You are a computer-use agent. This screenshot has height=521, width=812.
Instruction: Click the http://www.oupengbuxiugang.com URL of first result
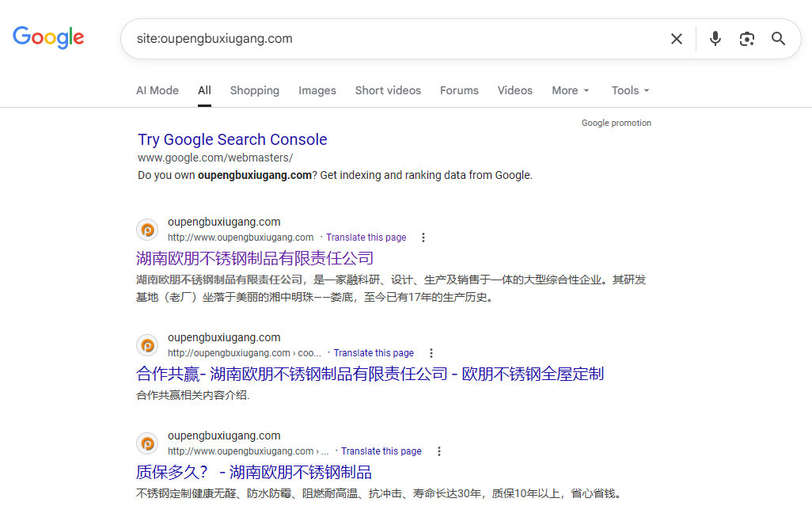(241, 238)
